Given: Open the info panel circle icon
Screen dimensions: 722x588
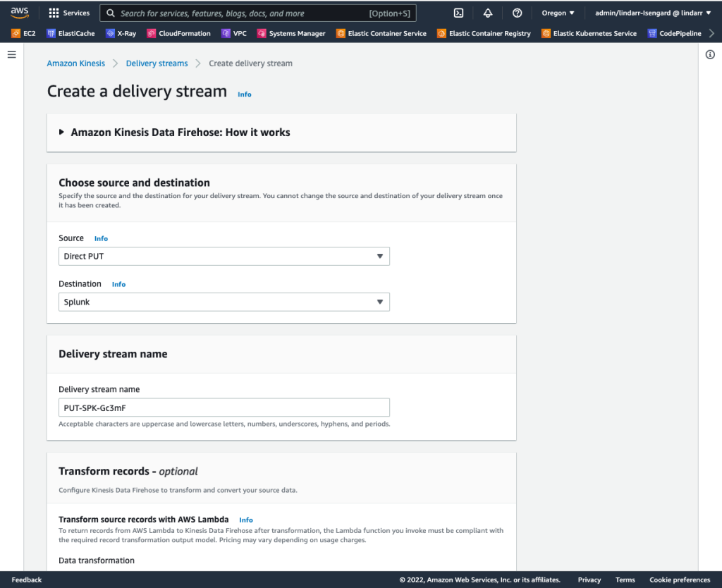Looking at the screenshot, I should coord(710,55).
